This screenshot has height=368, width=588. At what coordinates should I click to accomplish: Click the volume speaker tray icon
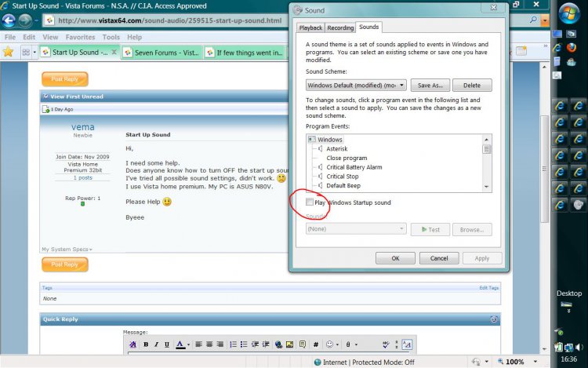579,347
